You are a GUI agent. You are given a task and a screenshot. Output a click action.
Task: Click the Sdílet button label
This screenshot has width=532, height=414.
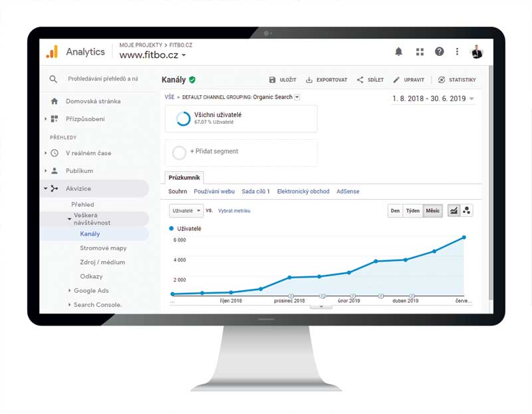coord(376,80)
